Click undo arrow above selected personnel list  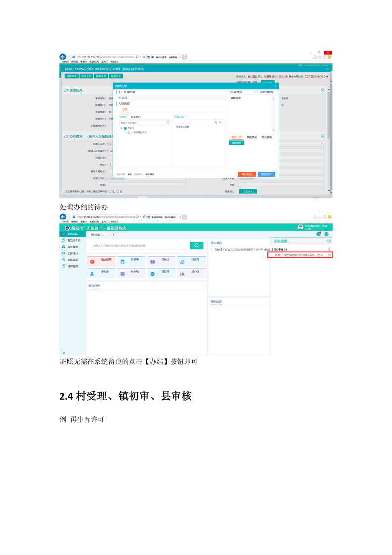pyautogui.click(x=220, y=122)
